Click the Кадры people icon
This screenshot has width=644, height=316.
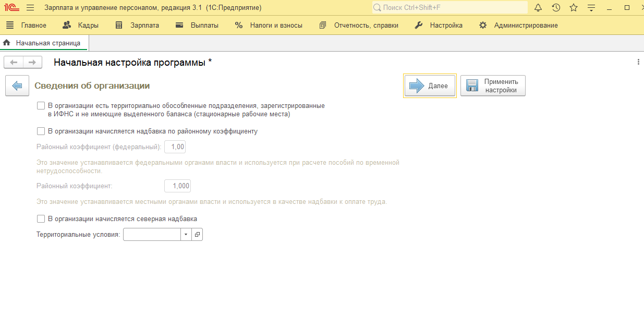tap(67, 25)
